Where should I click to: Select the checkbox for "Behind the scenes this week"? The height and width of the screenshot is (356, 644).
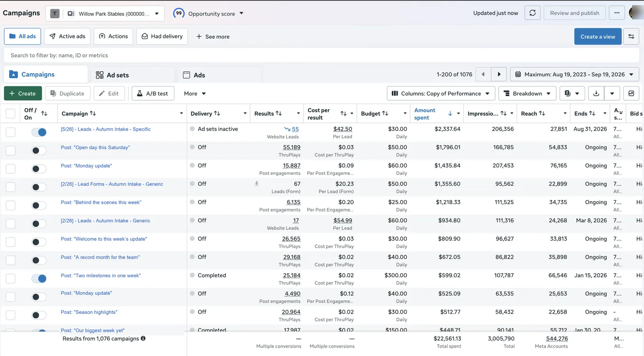pos(10,205)
